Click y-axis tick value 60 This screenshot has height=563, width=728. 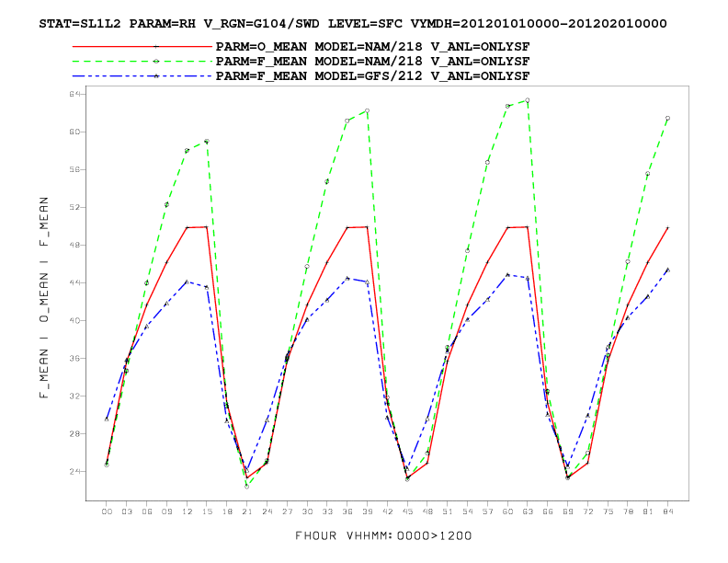(75, 132)
